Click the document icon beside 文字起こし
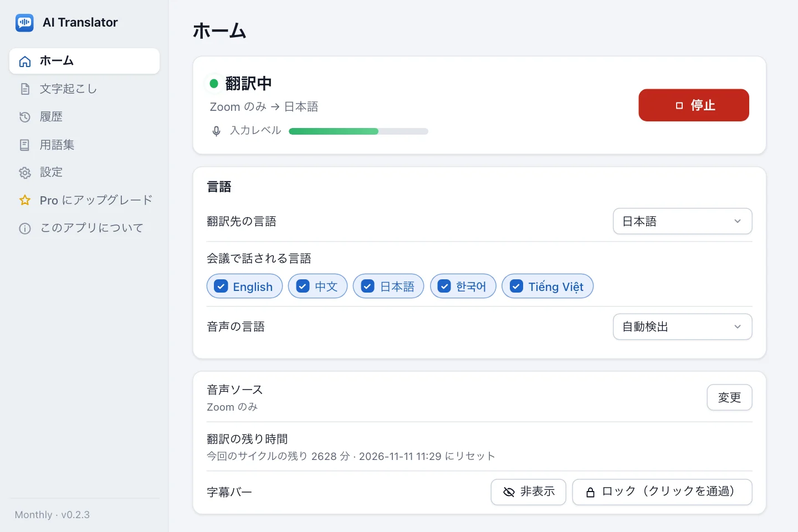798x532 pixels. pos(25,89)
